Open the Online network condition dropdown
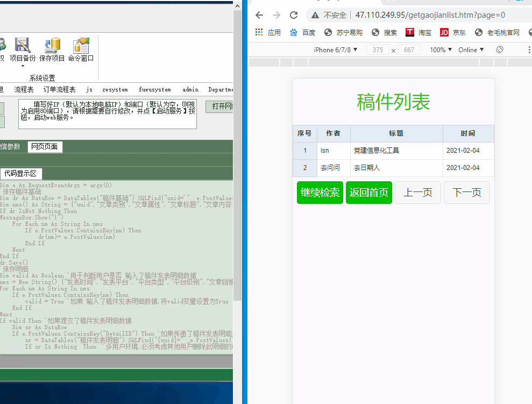The height and width of the screenshot is (404, 532). tap(471, 49)
